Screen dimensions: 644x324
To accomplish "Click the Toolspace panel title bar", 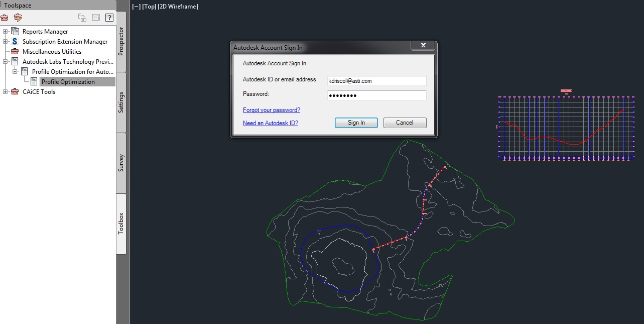I will (x=58, y=6).
